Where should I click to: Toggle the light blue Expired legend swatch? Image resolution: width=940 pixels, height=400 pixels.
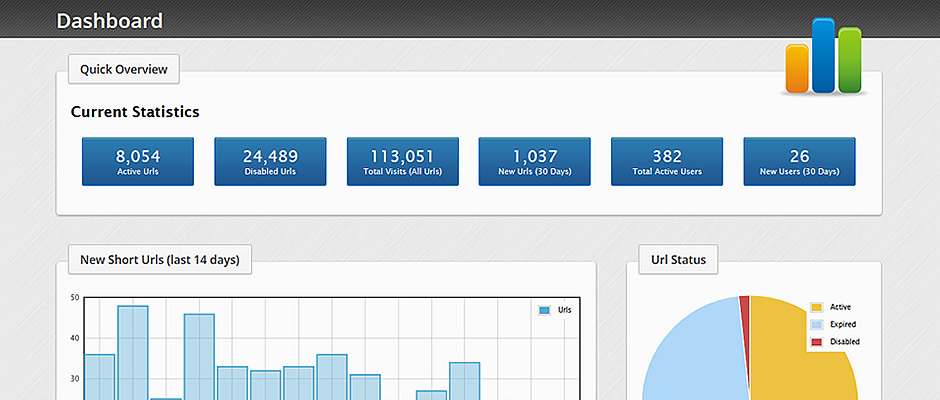point(816,325)
